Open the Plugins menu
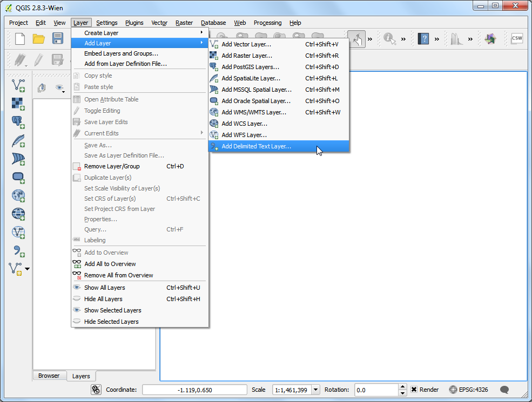Screen dimensions: 532x402 coord(134,23)
